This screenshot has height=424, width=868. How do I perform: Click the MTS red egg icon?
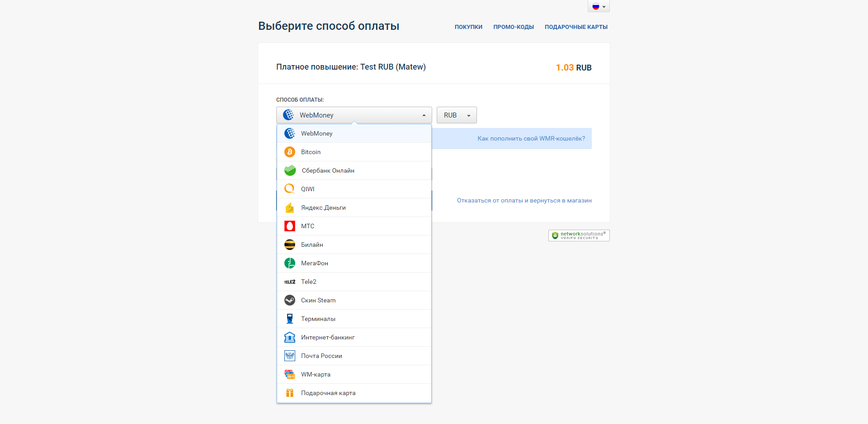(x=290, y=226)
